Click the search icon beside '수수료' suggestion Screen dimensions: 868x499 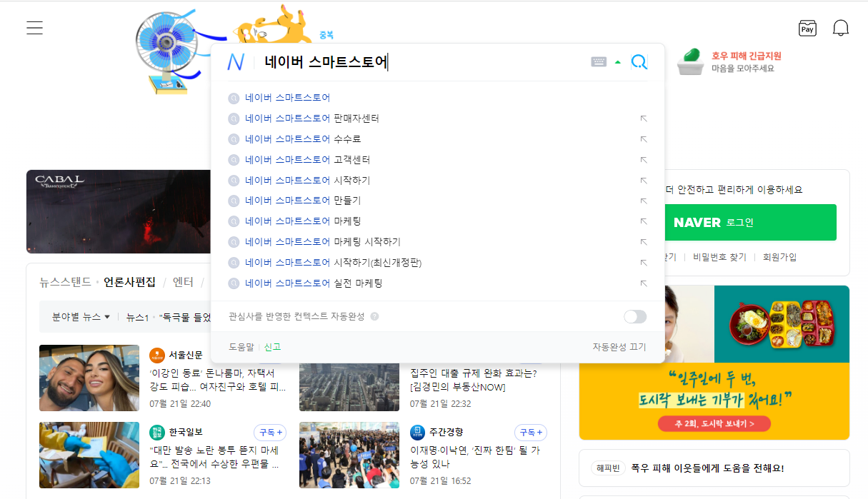[x=233, y=139]
